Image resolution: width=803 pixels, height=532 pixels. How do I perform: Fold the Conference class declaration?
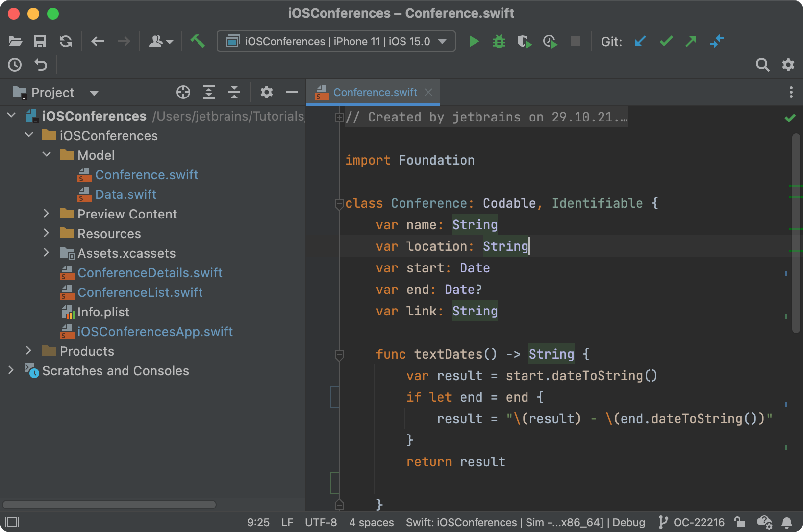point(339,204)
